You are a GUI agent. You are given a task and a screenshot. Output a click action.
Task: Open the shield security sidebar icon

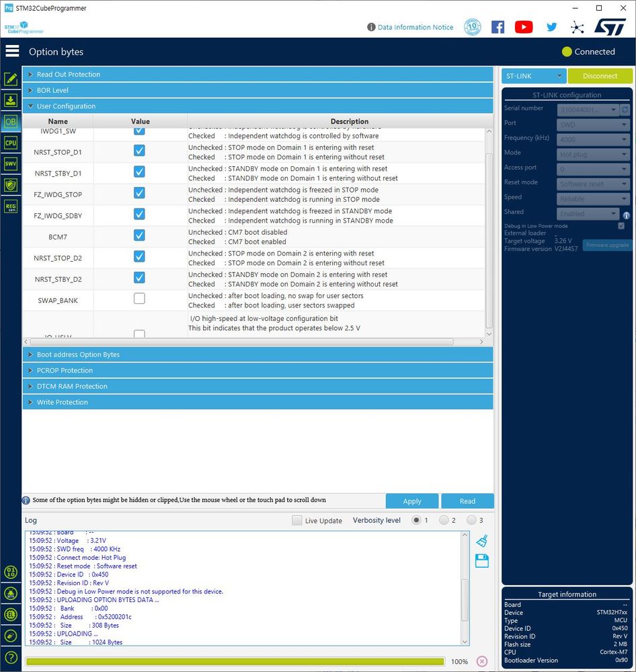(x=11, y=185)
